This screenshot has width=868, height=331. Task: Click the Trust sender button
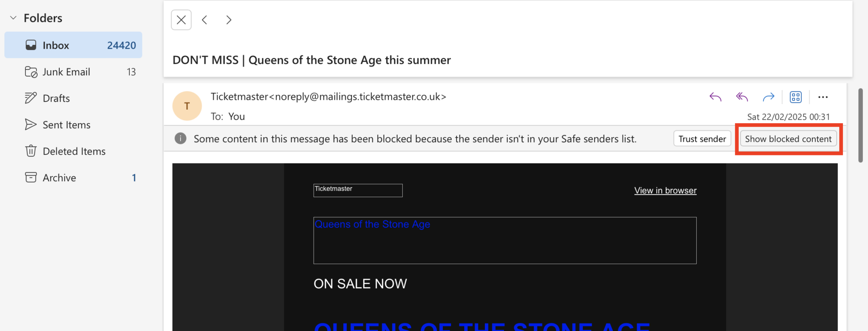(x=702, y=139)
